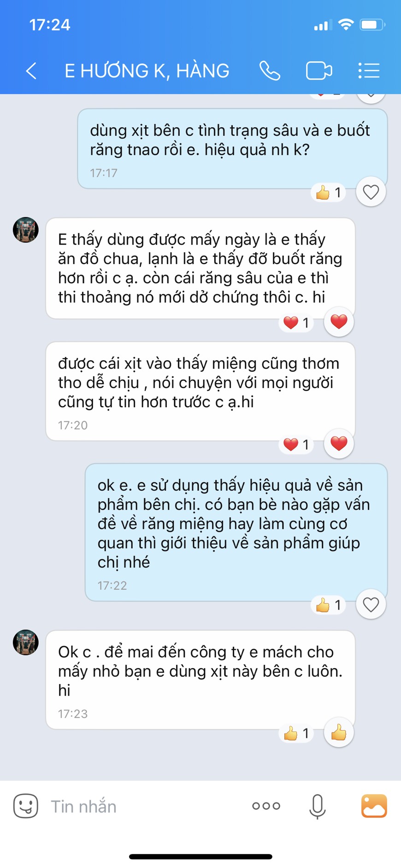Start a voice call with E HƯƠNG K

tap(270, 71)
